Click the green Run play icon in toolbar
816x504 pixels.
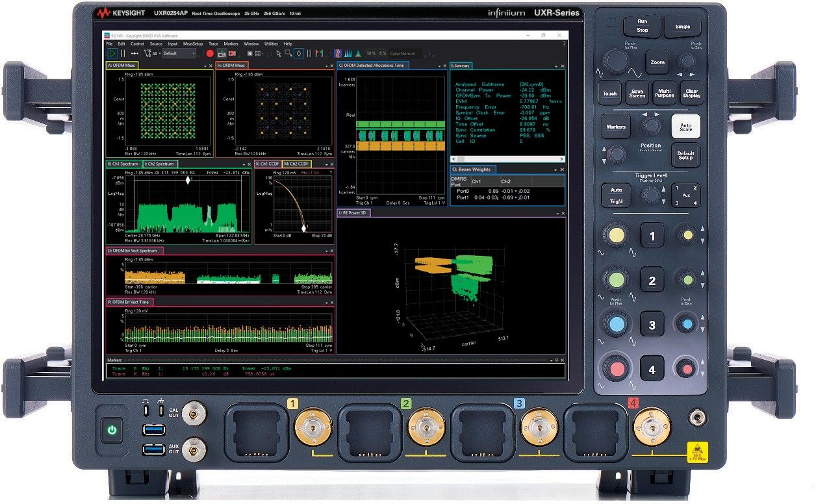coord(113,53)
